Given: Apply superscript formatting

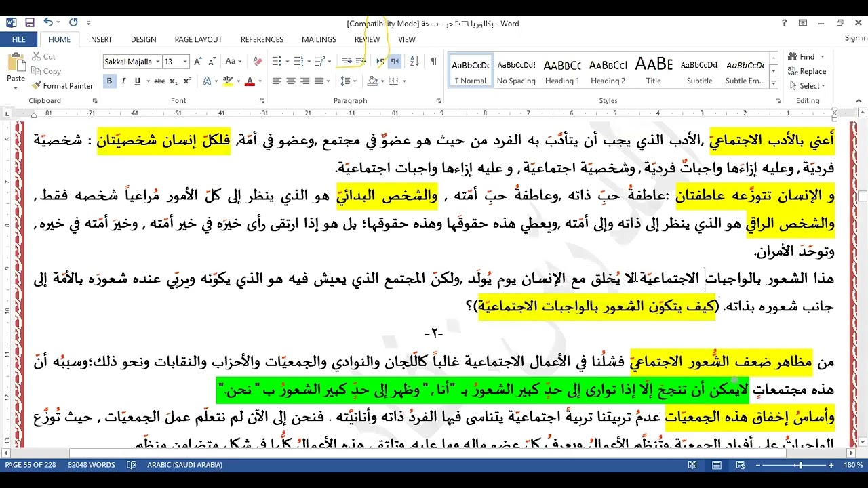Looking at the screenshot, I should pos(186,81).
